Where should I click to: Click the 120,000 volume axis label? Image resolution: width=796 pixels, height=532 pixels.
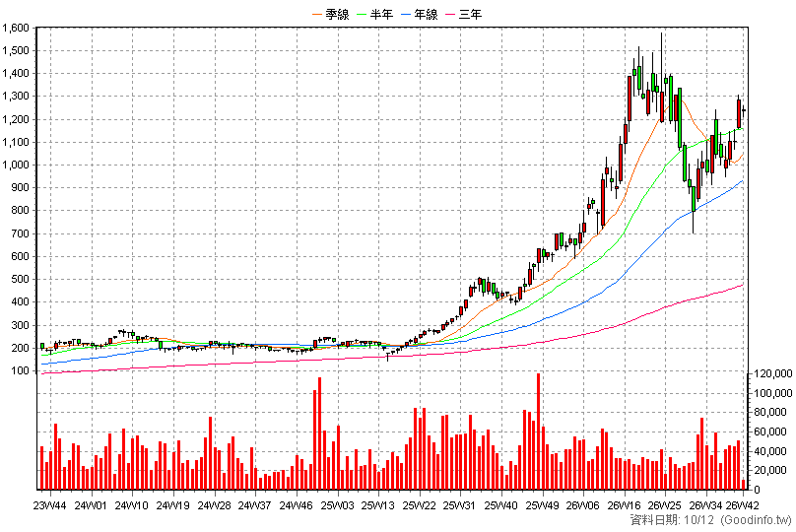[772, 374]
